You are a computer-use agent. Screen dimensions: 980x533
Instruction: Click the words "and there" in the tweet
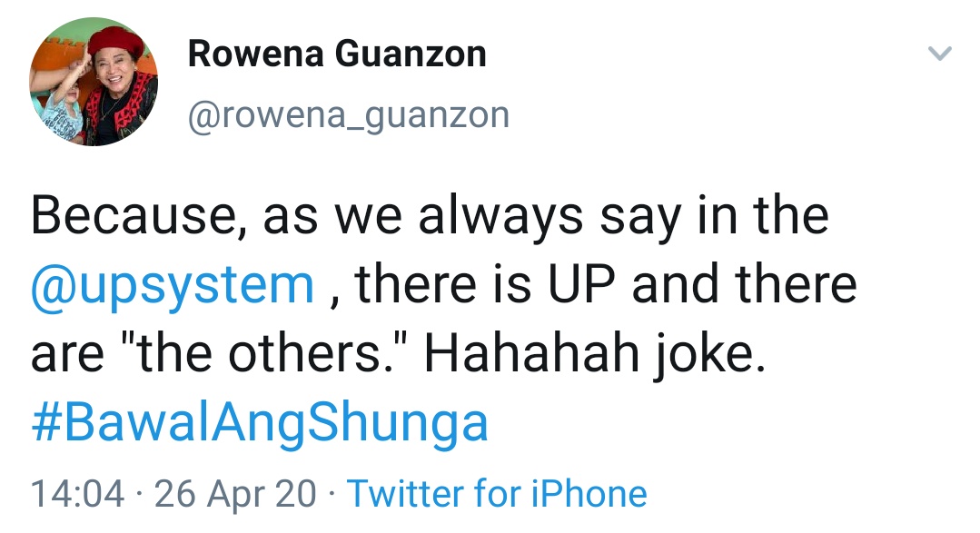click(x=745, y=286)
